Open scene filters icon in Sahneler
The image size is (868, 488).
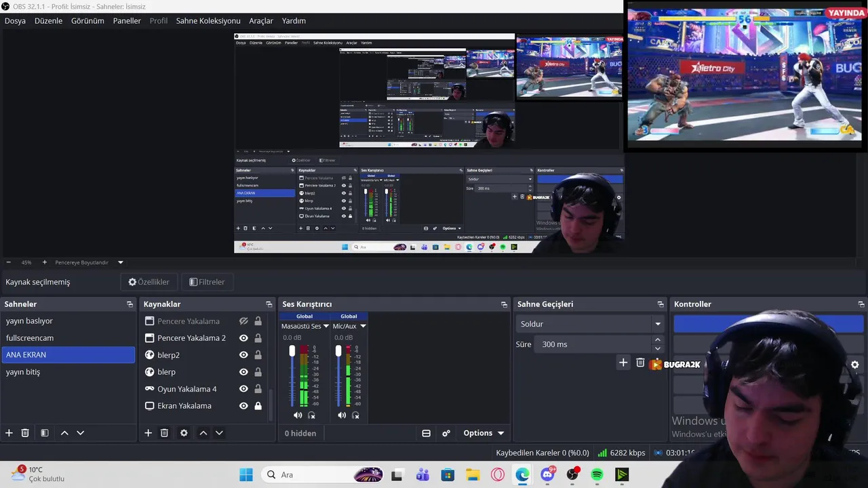tap(45, 433)
